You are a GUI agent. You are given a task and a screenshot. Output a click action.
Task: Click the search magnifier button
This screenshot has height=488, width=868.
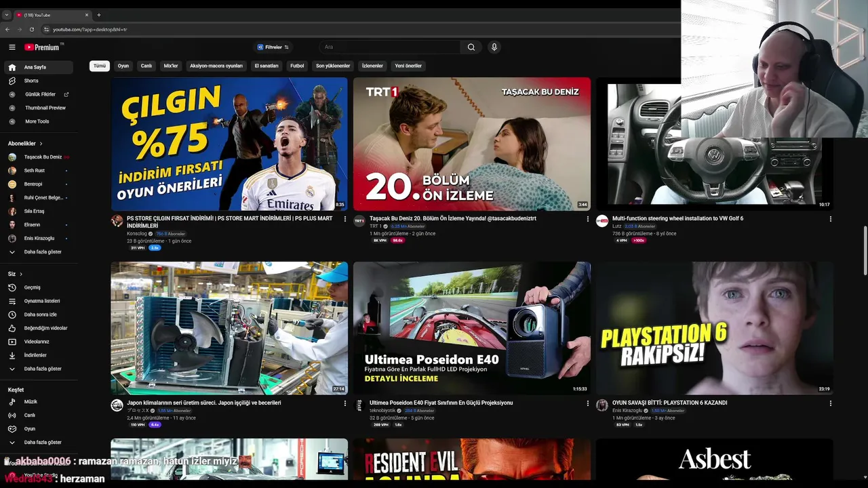(471, 47)
